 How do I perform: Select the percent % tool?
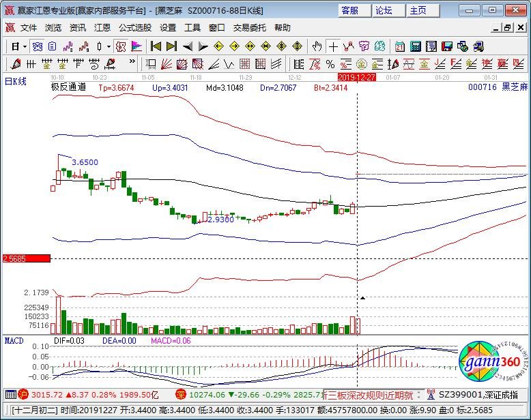point(330,64)
